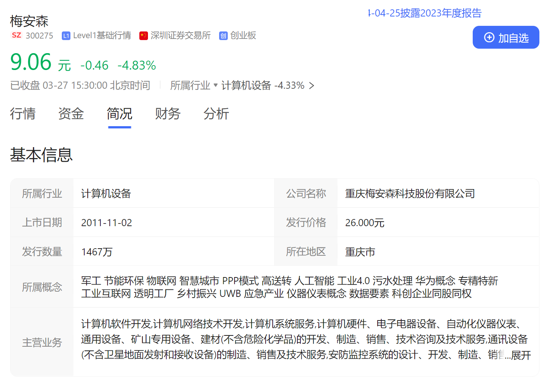Viewport: 551px width, 392px height.
Task: Click the 深圳证券交易所 label
Action: click(181, 36)
